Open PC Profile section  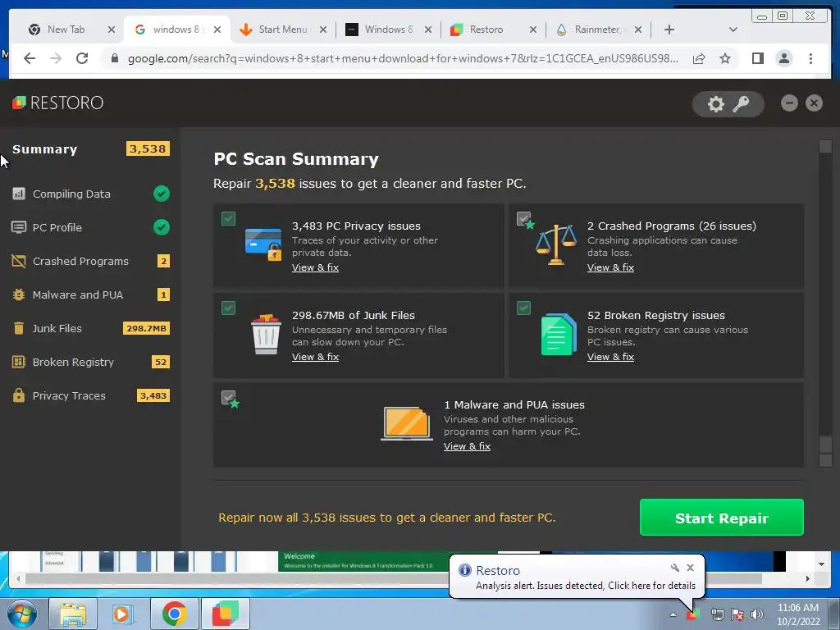[90, 228]
